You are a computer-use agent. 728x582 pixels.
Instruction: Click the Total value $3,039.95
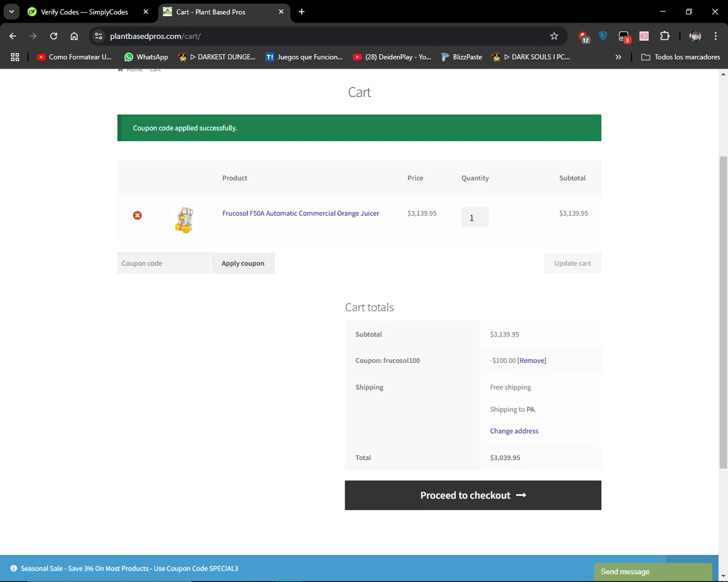point(505,457)
